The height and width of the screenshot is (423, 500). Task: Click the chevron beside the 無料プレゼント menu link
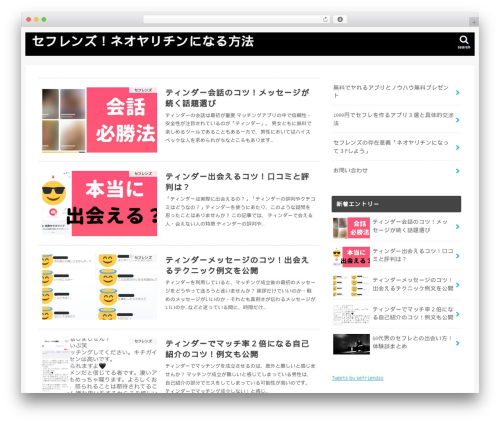pyautogui.click(x=458, y=92)
